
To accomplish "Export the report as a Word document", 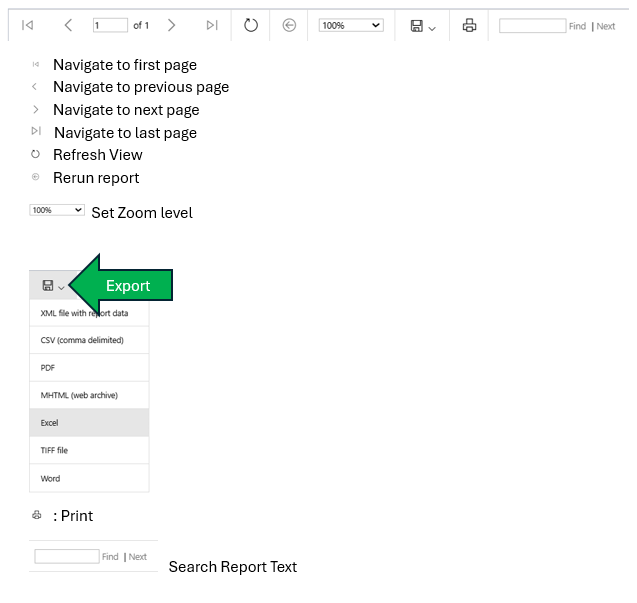I will click(50, 478).
